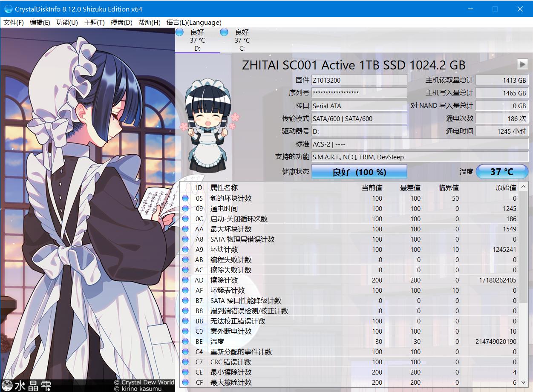Screen dimensions: 533x392
Task: Click the 传输模式 field SATA/600 | SATA/600
Action: point(359,118)
